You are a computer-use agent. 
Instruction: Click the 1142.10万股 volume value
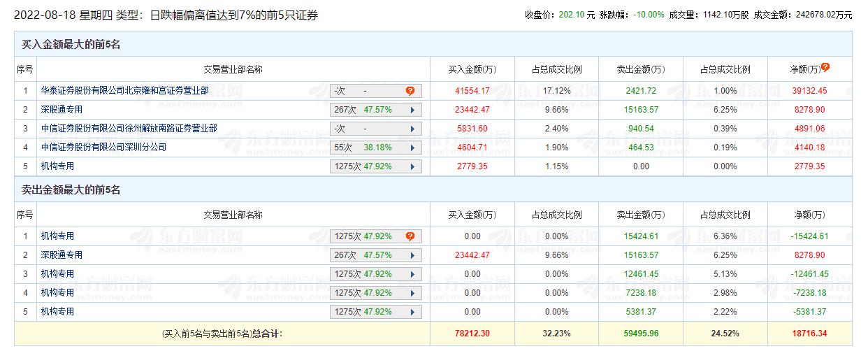[725, 15]
